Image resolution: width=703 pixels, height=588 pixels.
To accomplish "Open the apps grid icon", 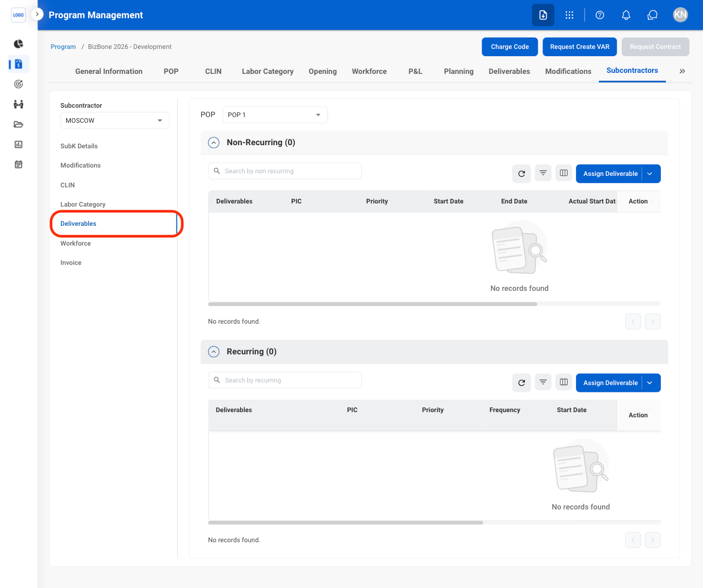I will tap(569, 15).
